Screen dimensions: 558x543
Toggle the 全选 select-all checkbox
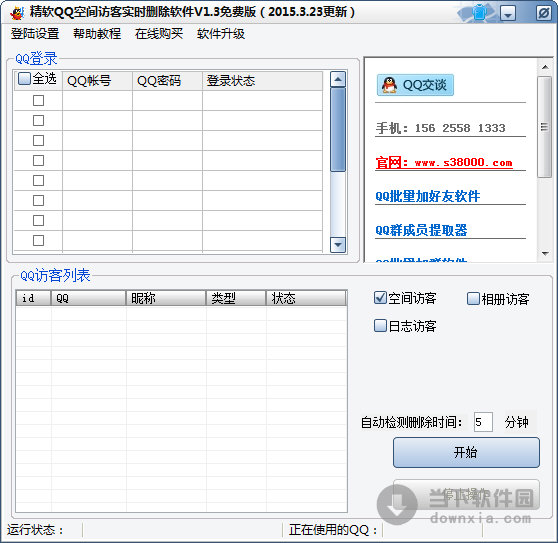pos(24,79)
